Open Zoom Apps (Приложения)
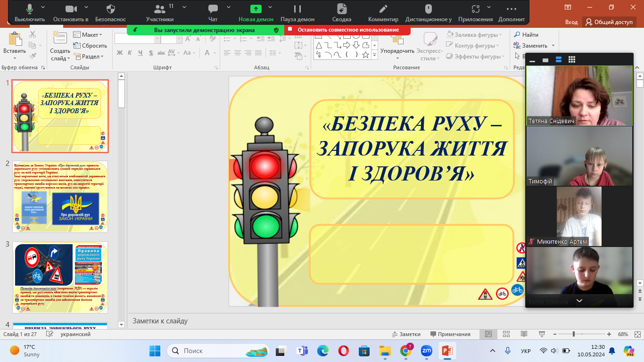This screenshot has width=644, height=362. coord(475,12)
